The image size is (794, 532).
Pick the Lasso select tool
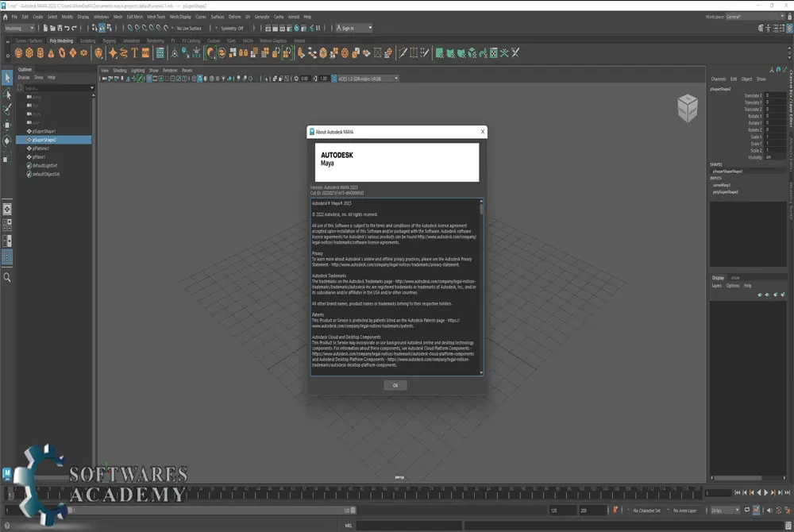(7, 94)
